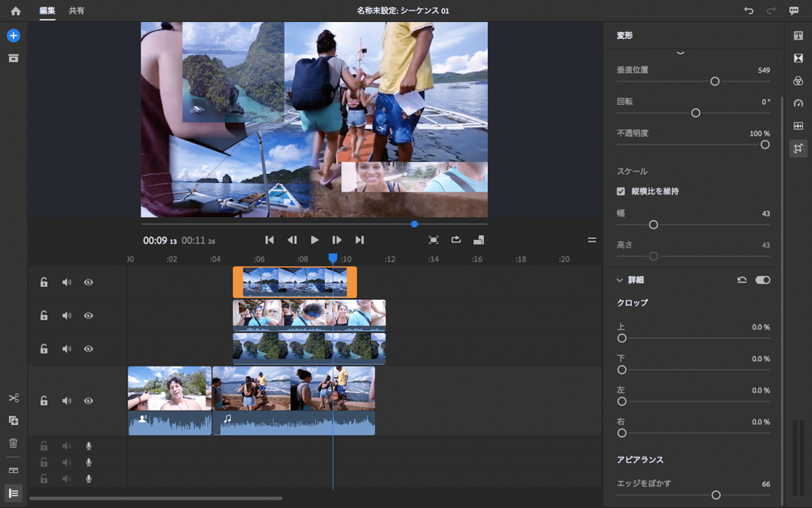The height and width of the screenshot is (508, 812).
Task: Open the aspect ratio options under the preview
Action: [x=478, y=240]
